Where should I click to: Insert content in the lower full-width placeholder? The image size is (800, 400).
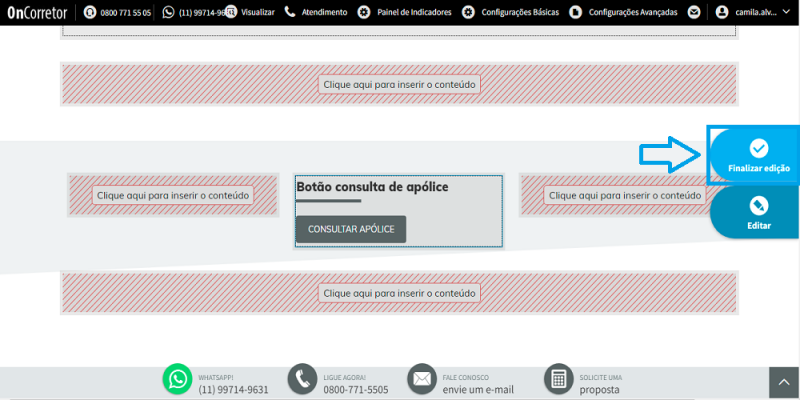pyautogui.click(x=399, y=293)
